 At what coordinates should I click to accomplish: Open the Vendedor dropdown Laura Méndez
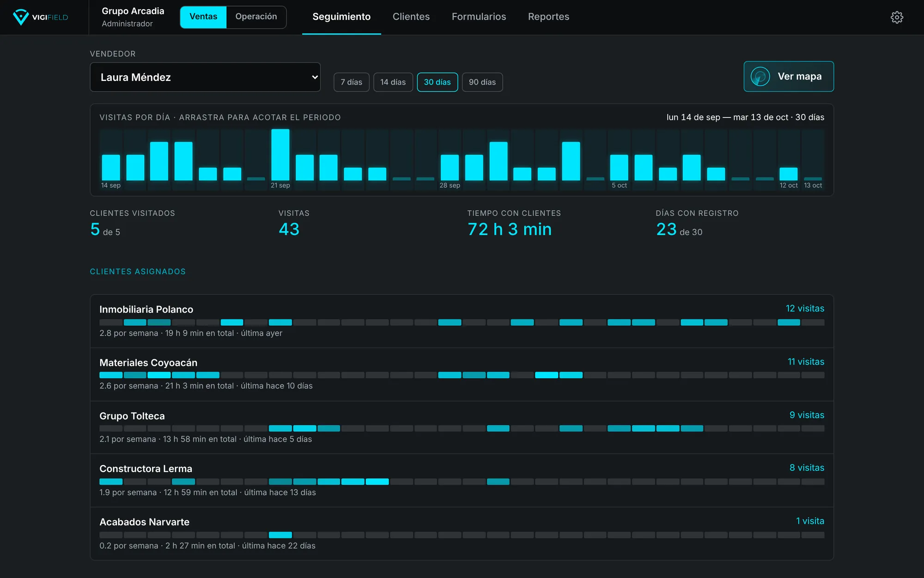click(x=205, y=77)
